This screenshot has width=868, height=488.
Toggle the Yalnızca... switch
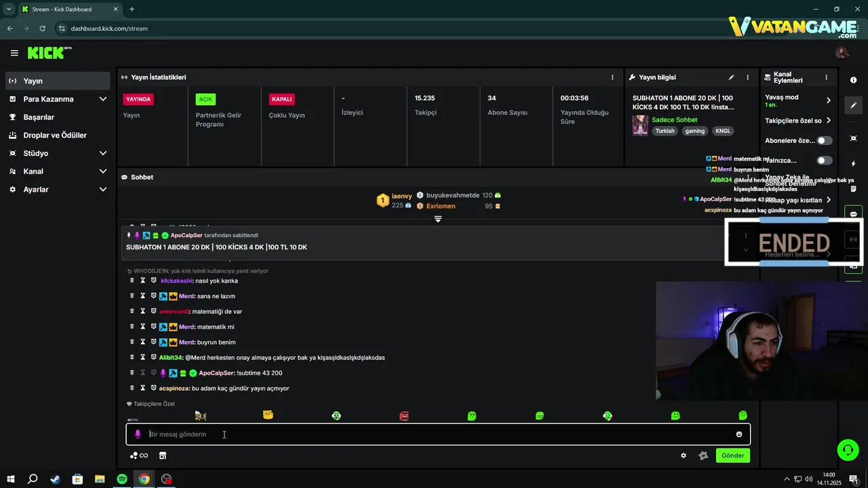pos(825,161)
